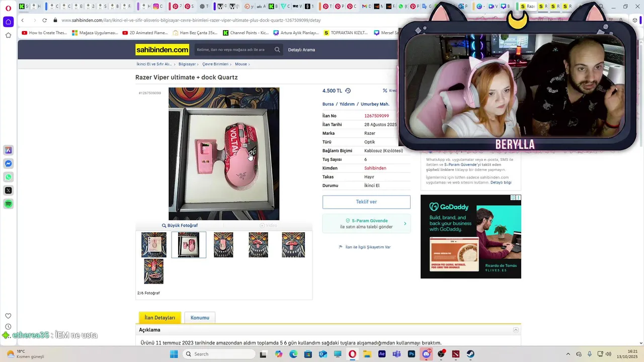The height and width of the screenshot is (362, 644).
Task: Open 'Channel Points - Kic...' bookmark
Action: 246,33
